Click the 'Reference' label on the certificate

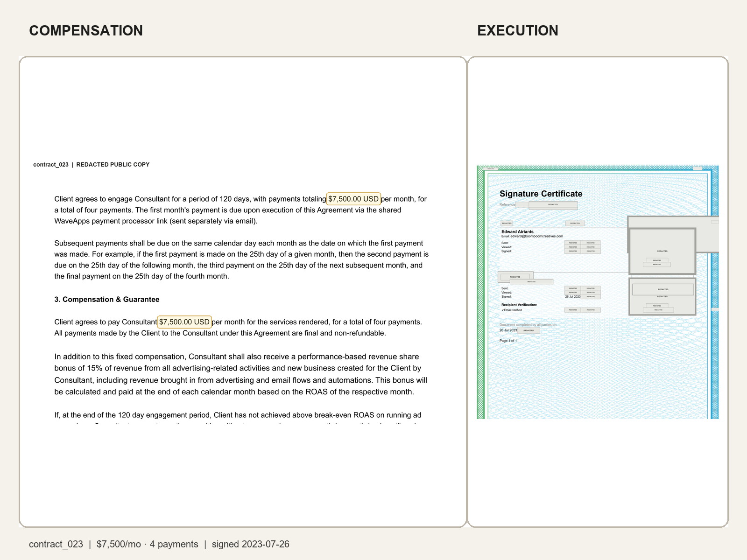pyautogui.click(x=507, y=204)
